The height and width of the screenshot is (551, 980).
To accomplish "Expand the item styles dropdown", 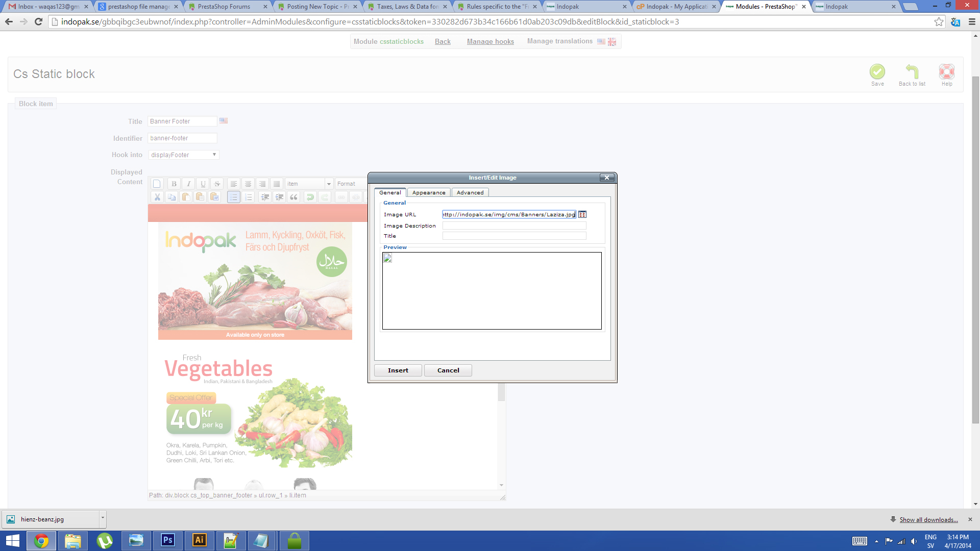I will pos(329,184).
